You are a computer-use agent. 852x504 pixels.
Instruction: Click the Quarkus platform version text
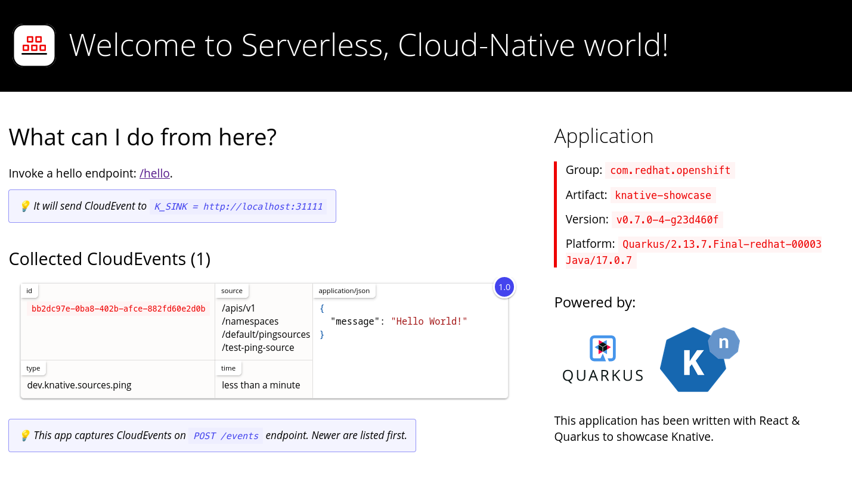point(721,244)
